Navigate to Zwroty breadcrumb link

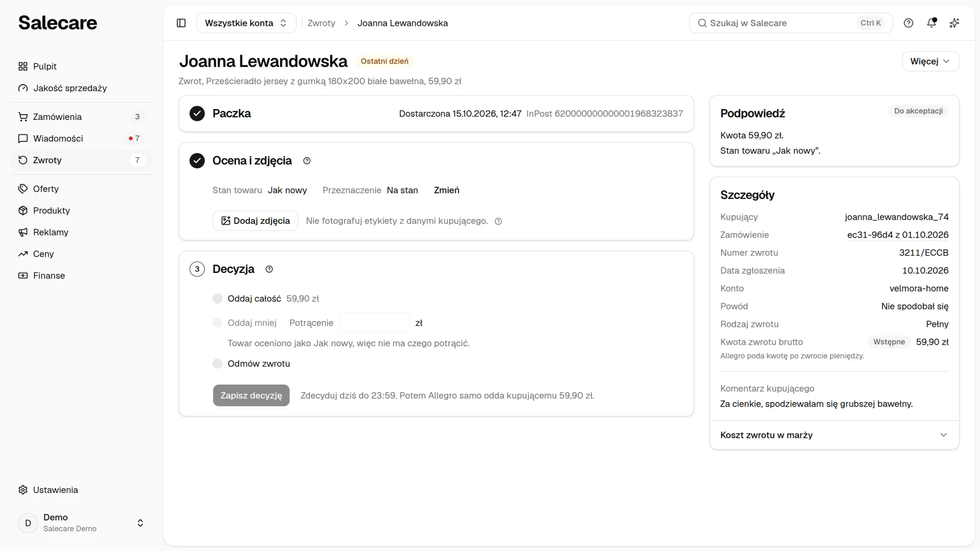point(322,23)
